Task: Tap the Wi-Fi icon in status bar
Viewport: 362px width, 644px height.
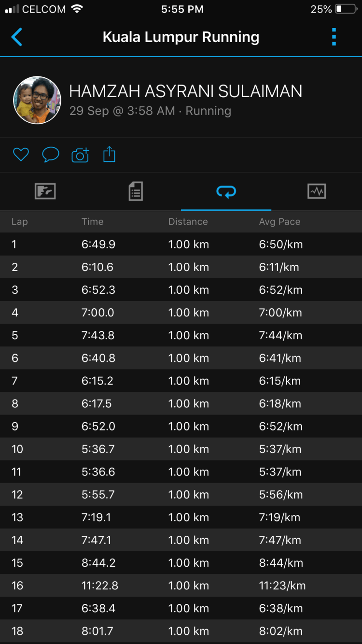Action: tap(76, 9)
